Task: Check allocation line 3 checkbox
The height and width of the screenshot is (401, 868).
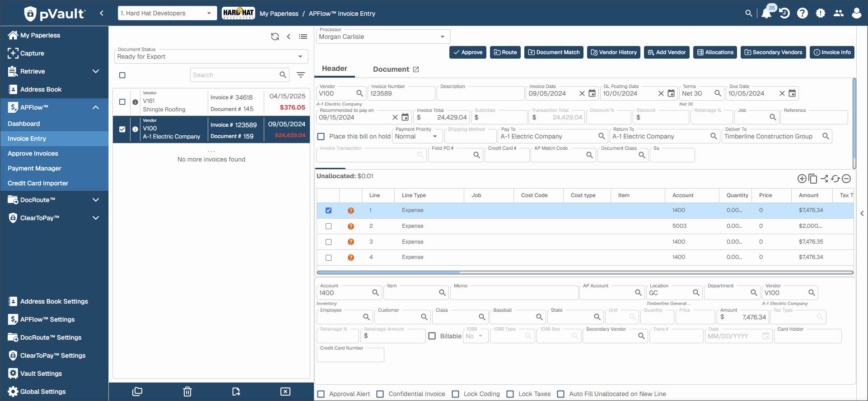Action: click(x=328, y=242)
